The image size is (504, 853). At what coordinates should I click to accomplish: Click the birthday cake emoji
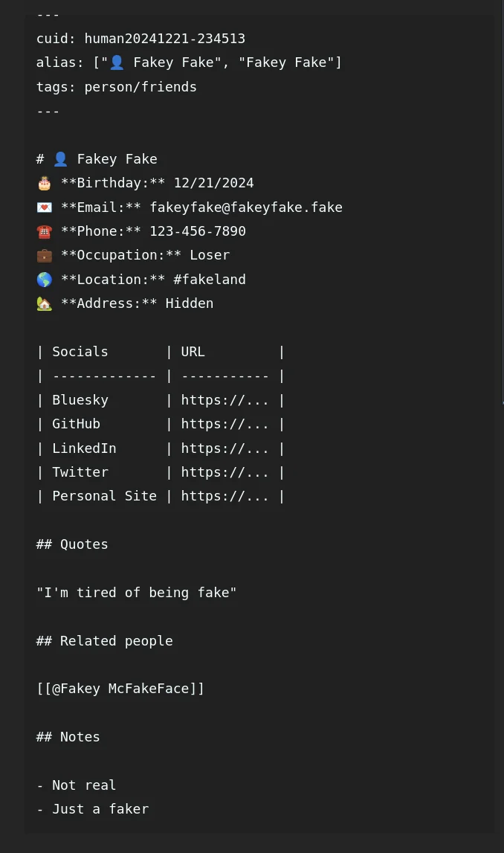tap(45, 183)
